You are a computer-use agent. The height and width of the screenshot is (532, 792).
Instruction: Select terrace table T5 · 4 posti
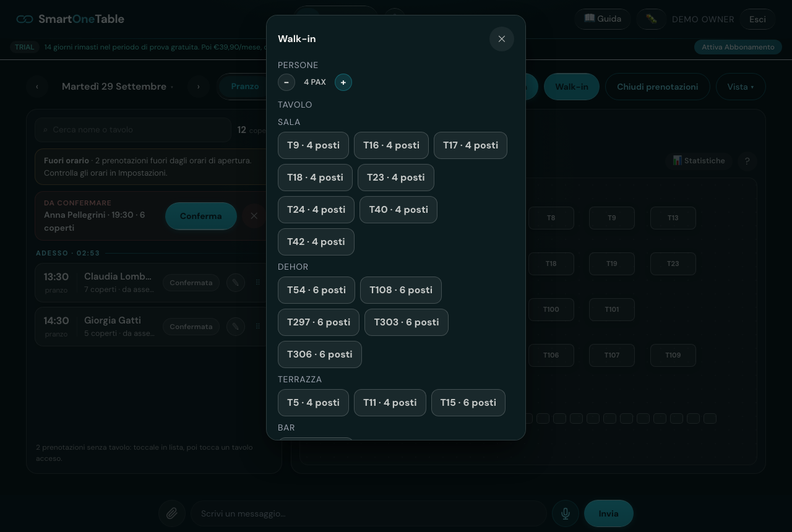coord(313,403)
